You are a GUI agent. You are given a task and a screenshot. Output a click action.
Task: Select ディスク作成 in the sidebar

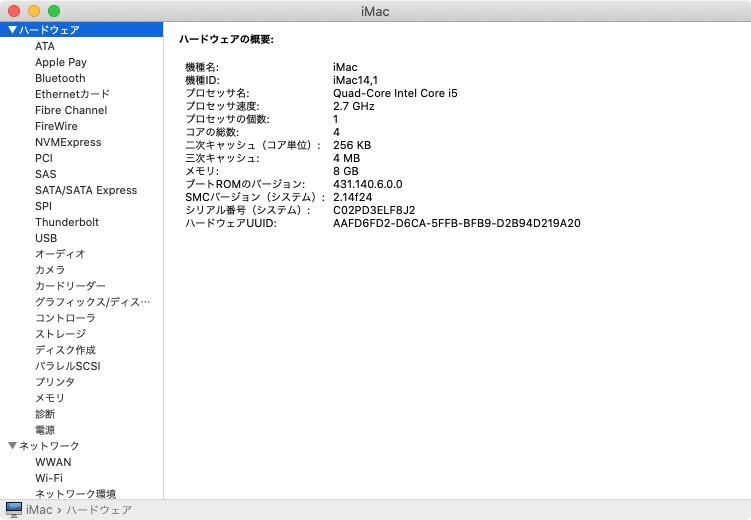pyautogui.click(x=65, y=350)
